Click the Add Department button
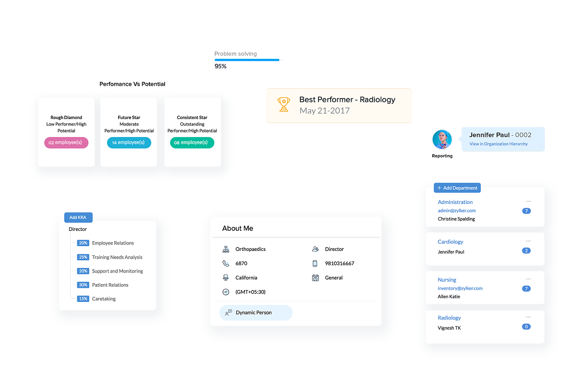 (457, 188)
